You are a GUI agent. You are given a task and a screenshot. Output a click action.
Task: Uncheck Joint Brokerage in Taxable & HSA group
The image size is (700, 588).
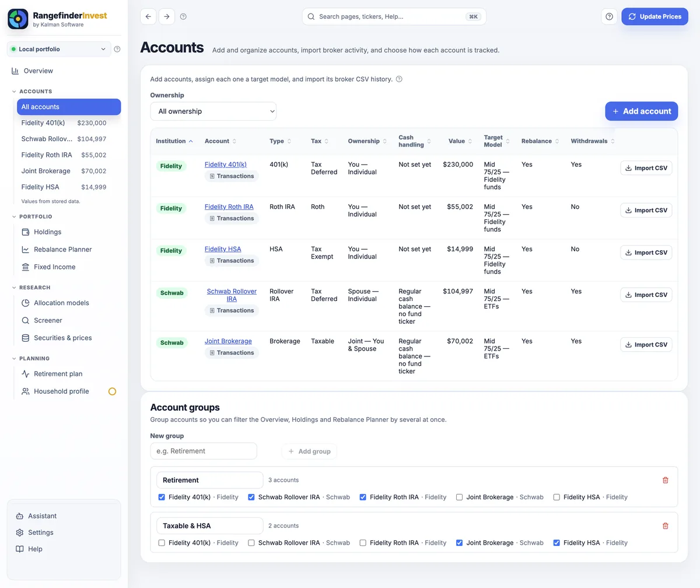pyautogui.click(x=459, y=542)
